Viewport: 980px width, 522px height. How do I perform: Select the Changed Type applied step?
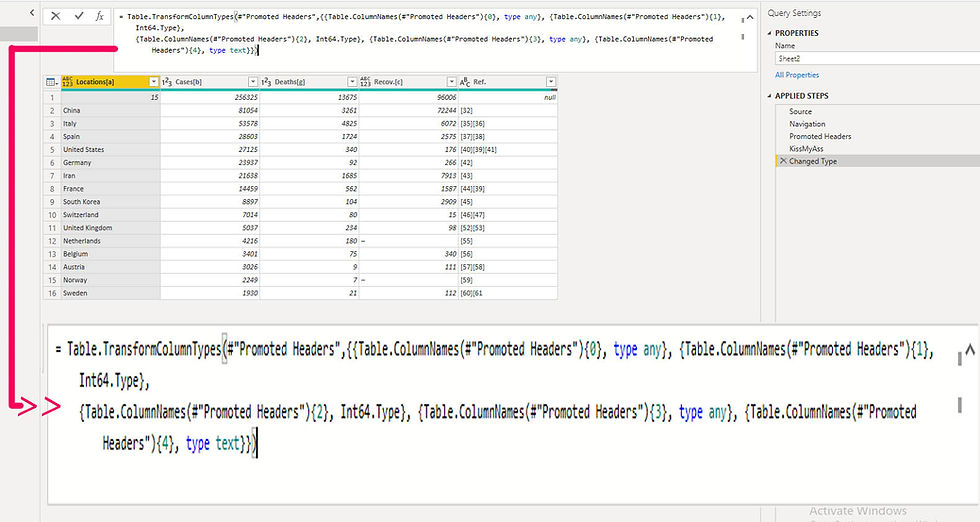(878, 161)
